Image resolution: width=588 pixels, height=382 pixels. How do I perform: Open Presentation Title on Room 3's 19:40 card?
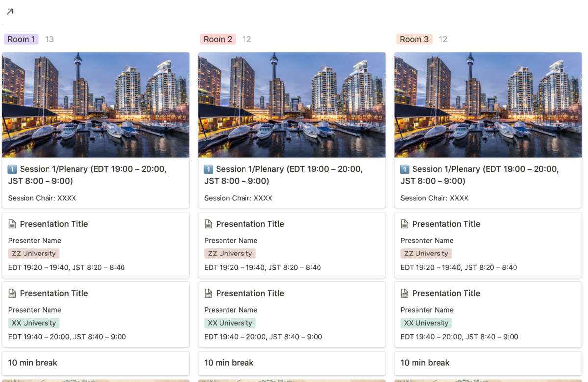(x=446, y=293)
